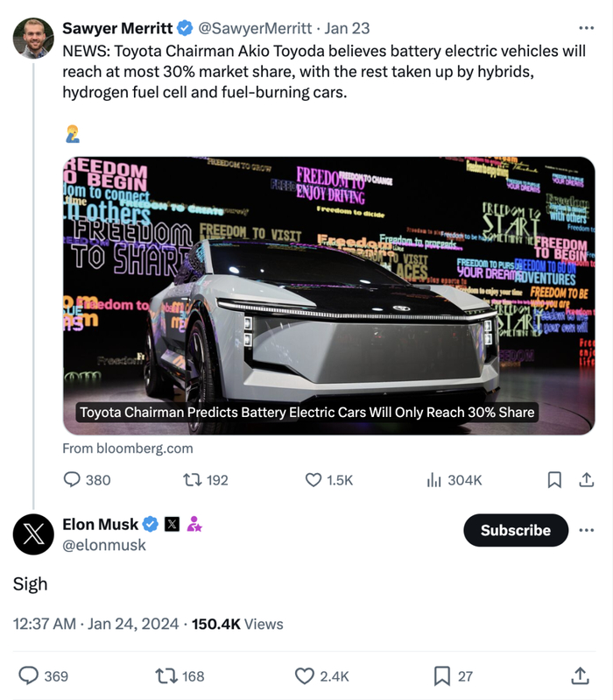The image size is (613, 700).
Task: Open more options on Elon Musk's tweet
Action: coord(586,530)
